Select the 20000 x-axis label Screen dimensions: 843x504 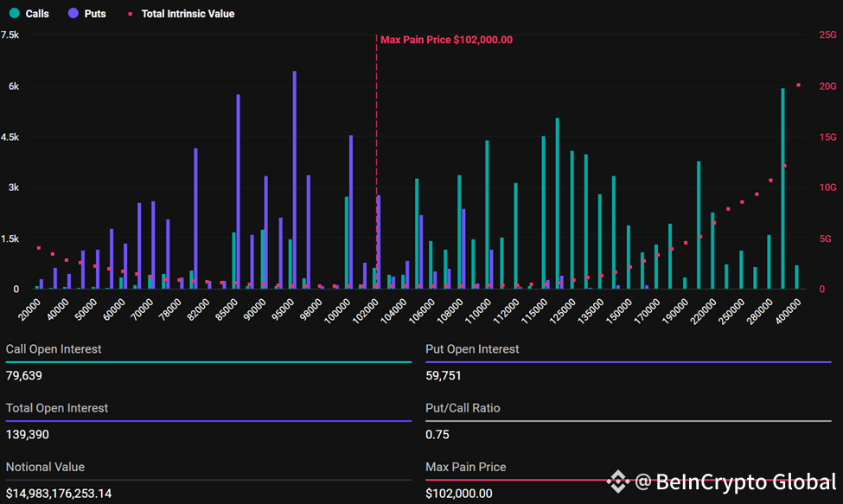[29, 310]
